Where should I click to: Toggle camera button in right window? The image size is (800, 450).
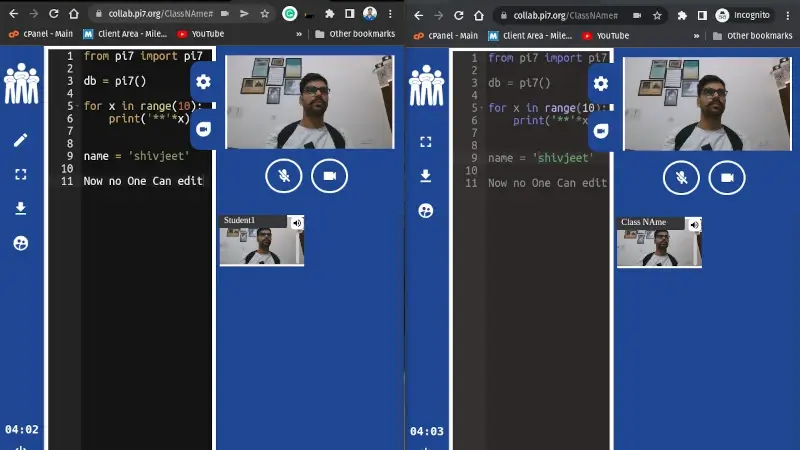click(x=727, y=178)
